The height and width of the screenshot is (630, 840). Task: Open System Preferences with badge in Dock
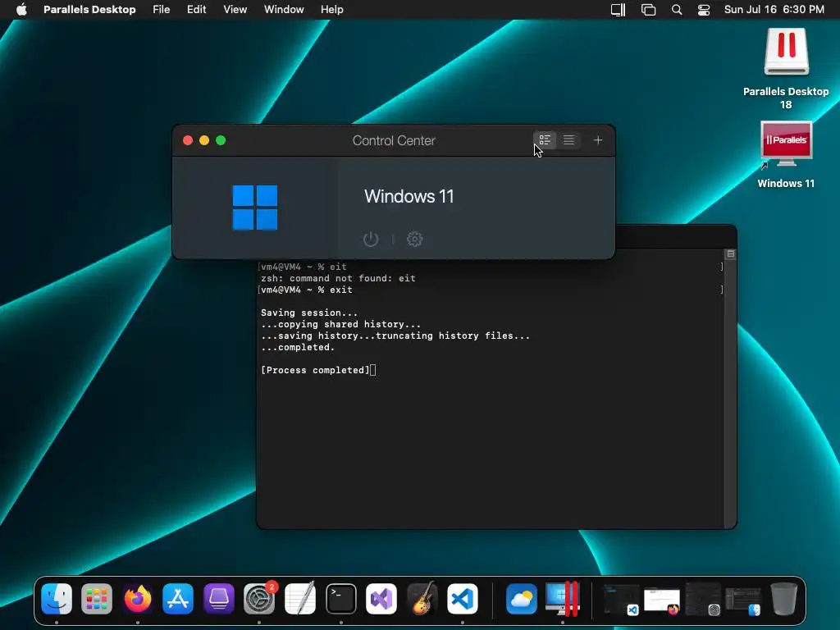[x=259, y=598]
